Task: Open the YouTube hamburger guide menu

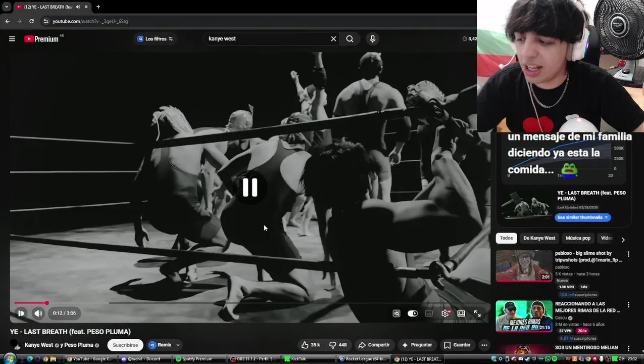Action: pos(12,39)
